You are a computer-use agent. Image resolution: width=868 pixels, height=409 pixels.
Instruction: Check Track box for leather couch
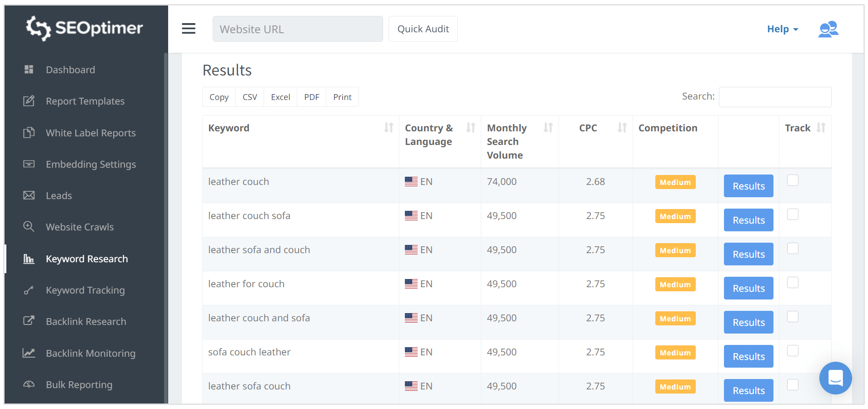pyautogui.click(x=793, y=180)
